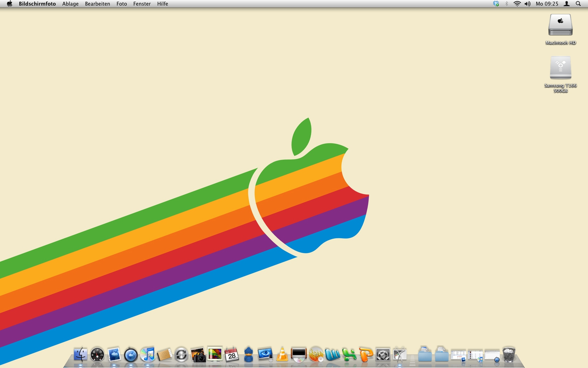The image size is (588, 368).
Task: Open the user account menu icon
Action: point(567,4)
